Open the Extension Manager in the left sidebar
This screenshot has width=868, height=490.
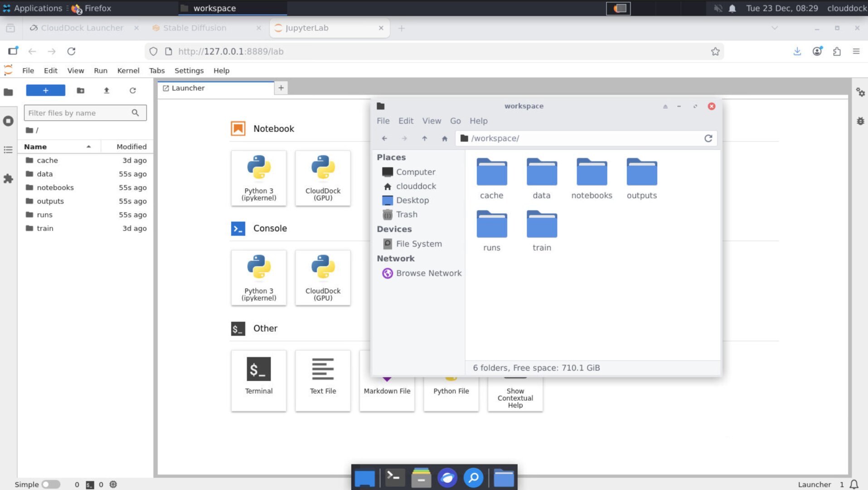(8, 179)
